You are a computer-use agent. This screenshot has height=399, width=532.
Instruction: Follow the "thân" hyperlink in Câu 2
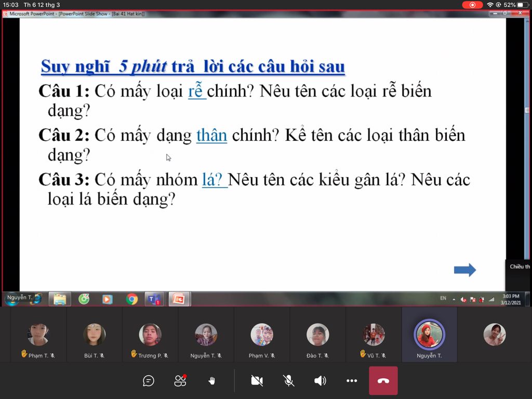[212, 135]
